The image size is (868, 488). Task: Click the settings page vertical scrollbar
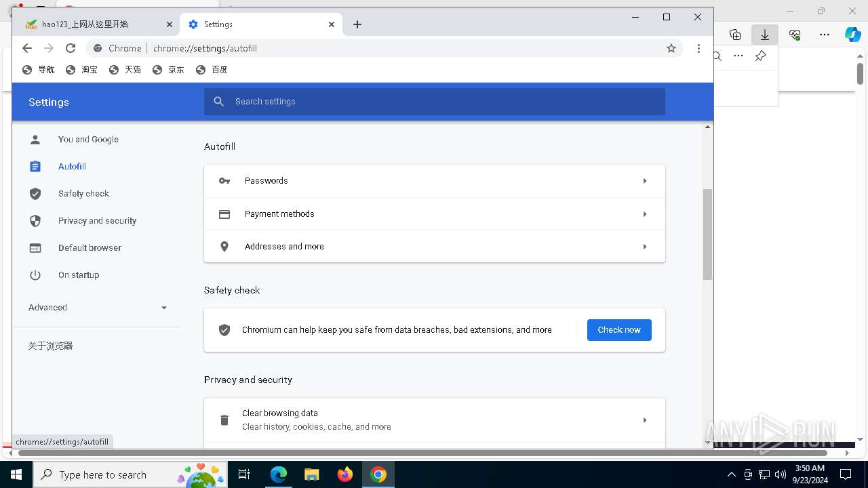708,234
